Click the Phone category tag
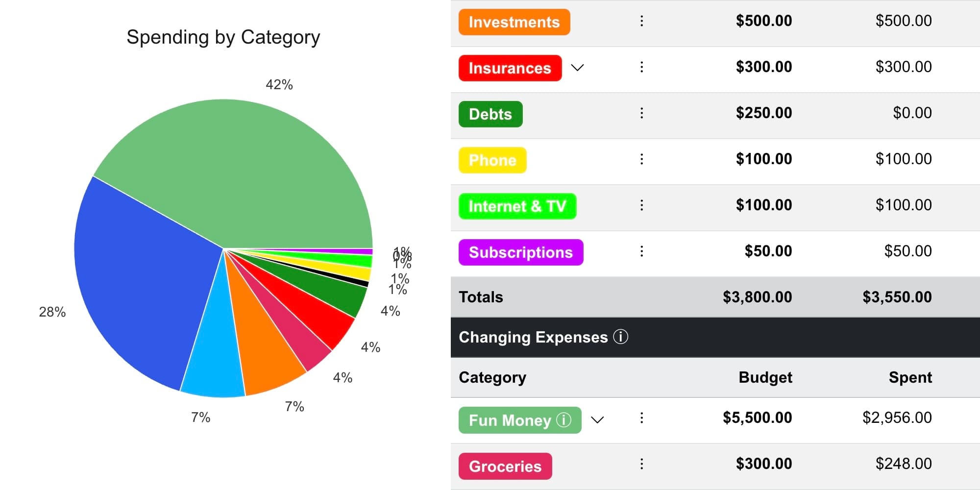Image resolution: width=980 pixels, height=490 pixels. coord(492,160)
